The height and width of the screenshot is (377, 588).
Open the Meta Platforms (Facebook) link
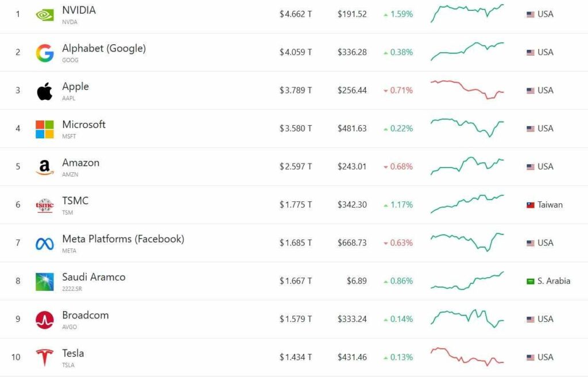pyautogui.click(x=123, y=239)
